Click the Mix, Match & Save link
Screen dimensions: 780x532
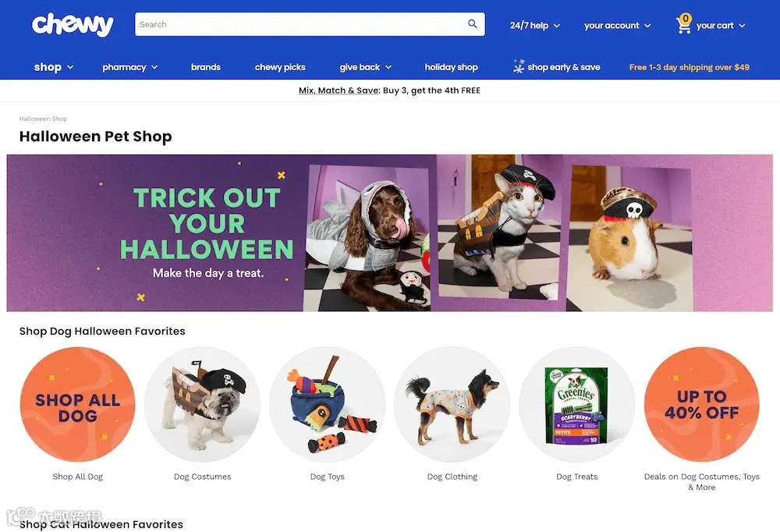point(339,90)
